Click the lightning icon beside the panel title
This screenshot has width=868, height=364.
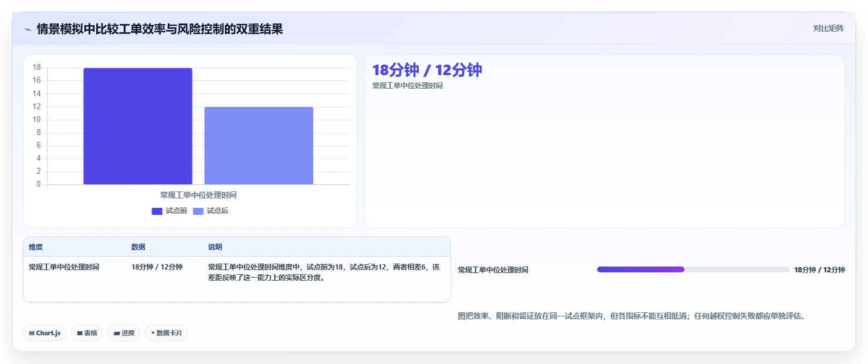point(28,29)
